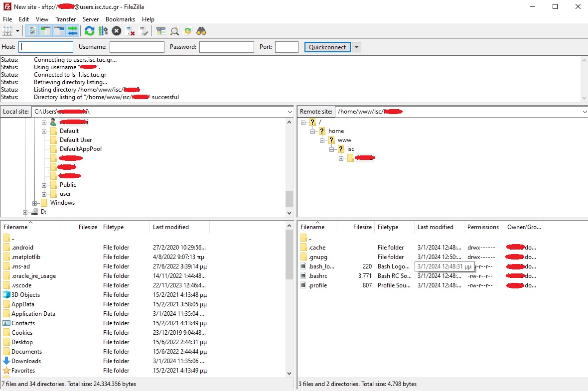Toggle local directory tree view
Image resolution: width=588 pixels, height=391 pixels.
pyautogui.click(x=46, y=31)
